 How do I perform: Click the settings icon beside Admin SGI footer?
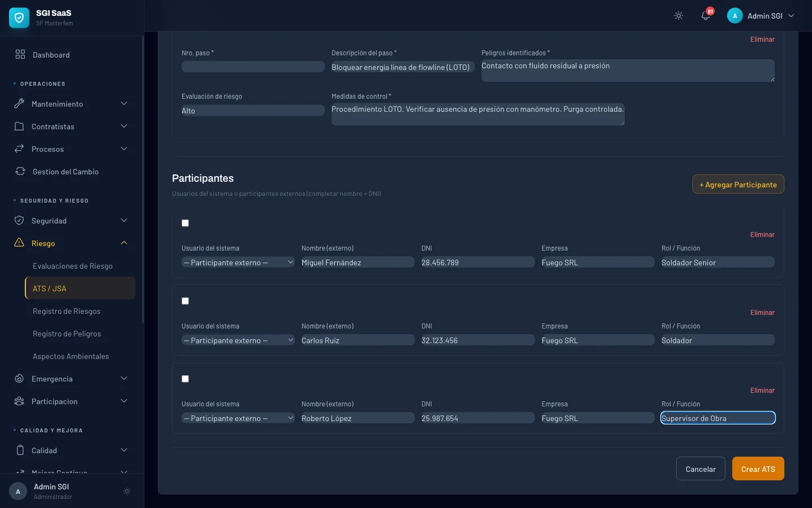coord(127,491)
